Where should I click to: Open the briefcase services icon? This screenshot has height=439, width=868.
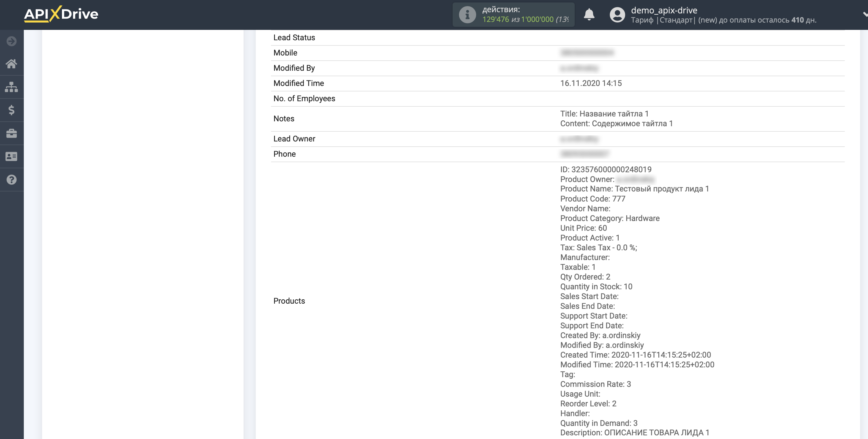[x=12, y=133]
